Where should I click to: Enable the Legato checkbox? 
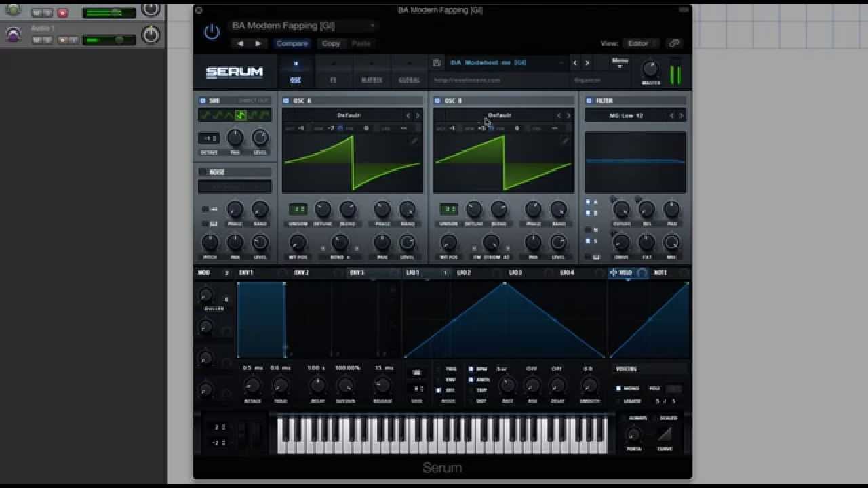click(618, 401)
